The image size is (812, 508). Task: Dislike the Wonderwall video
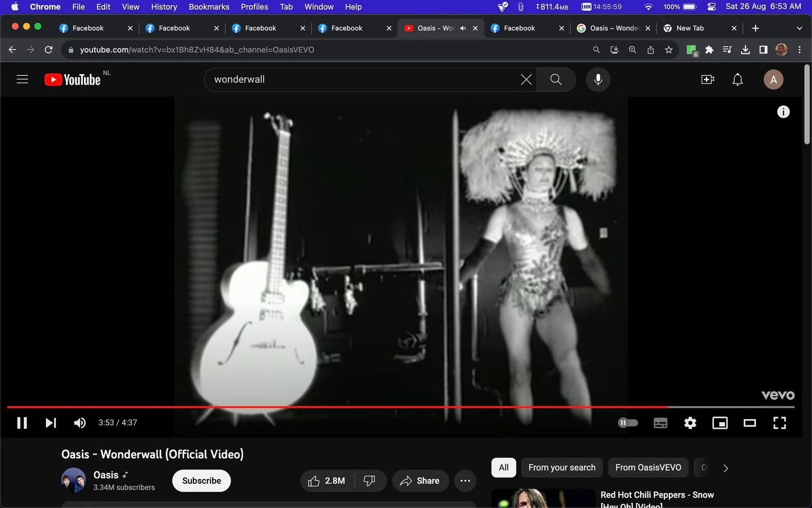click(370, 480)
